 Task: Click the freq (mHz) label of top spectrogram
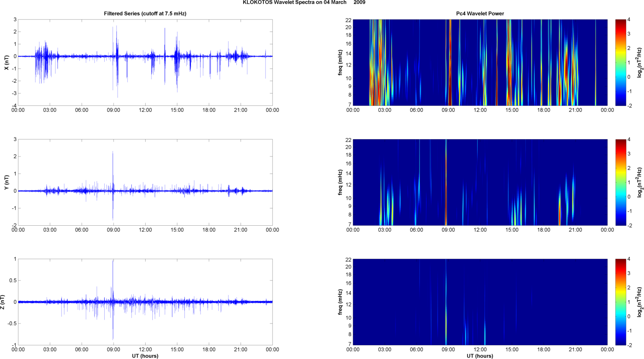click(340, 62)
